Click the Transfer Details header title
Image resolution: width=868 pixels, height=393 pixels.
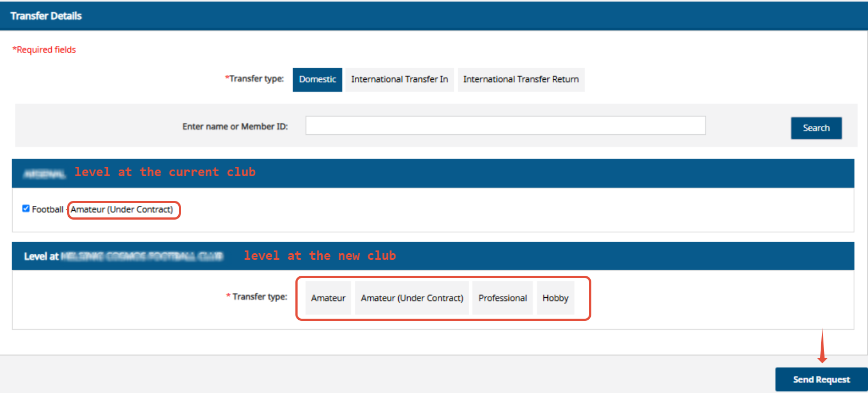coord(46,16)
